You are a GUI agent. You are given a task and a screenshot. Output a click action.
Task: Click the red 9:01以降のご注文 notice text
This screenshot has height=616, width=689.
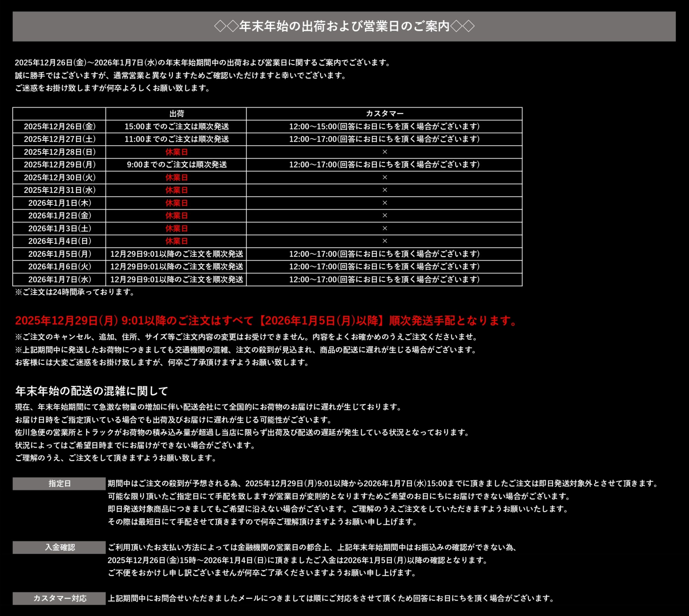click(265, 321)
